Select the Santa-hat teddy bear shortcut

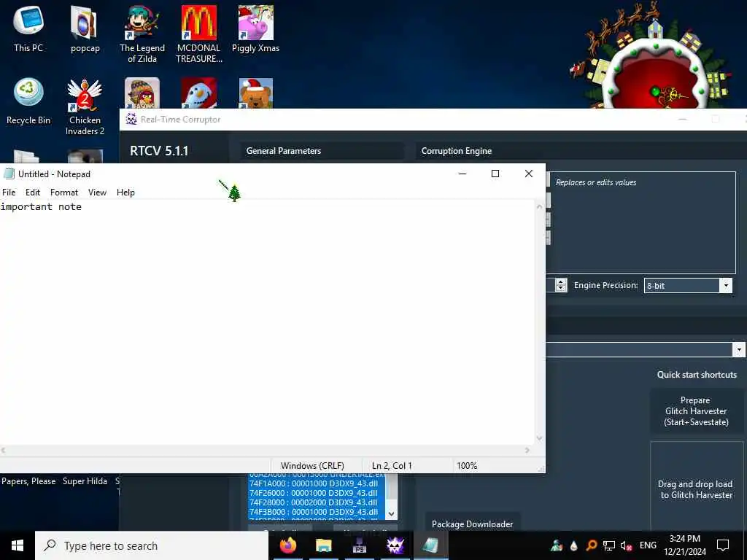(x=256, y=93)
